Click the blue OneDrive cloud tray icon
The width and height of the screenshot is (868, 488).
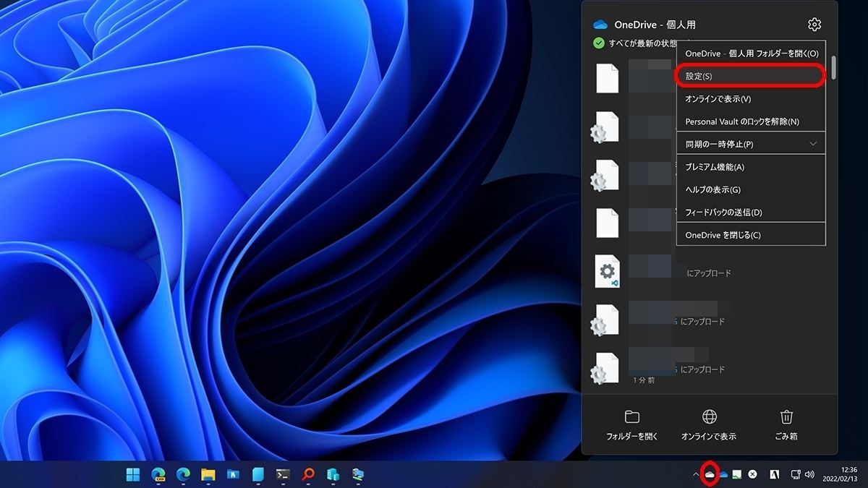723,474
